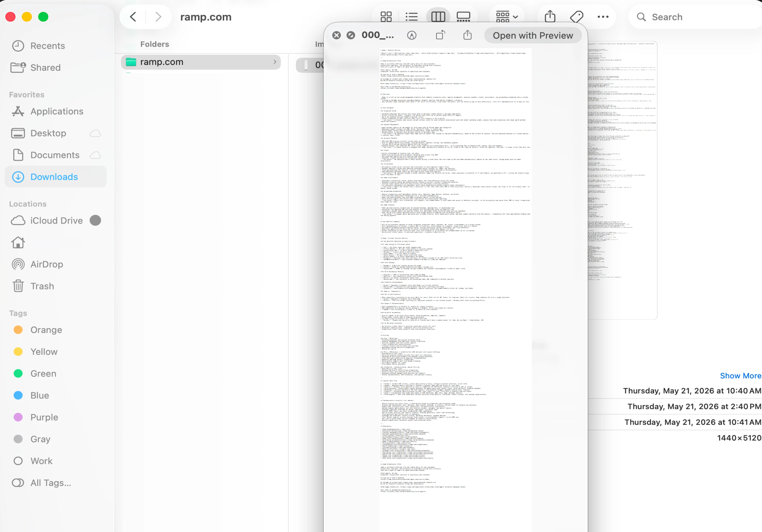Click Open with Preview button
The image size is (762, 532).
[533, 36]
